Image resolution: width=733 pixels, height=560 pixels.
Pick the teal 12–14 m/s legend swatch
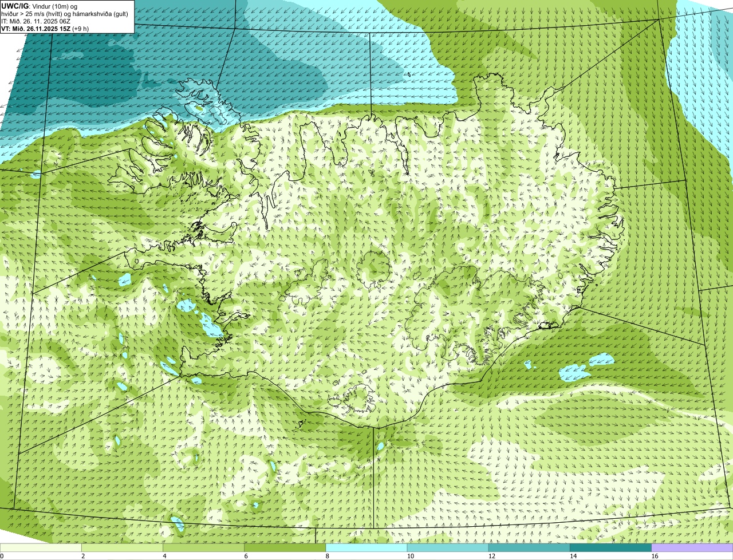pos(529,548)
